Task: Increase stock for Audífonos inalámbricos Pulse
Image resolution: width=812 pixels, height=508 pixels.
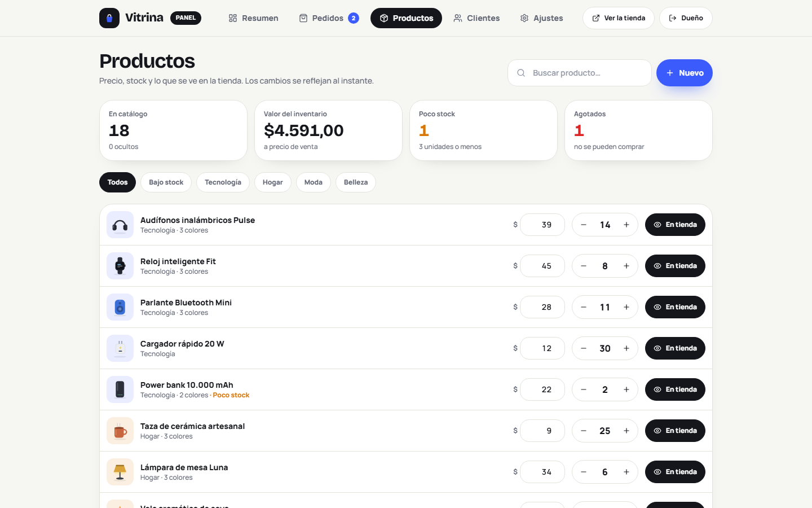Action: click(x=626, y=225)
